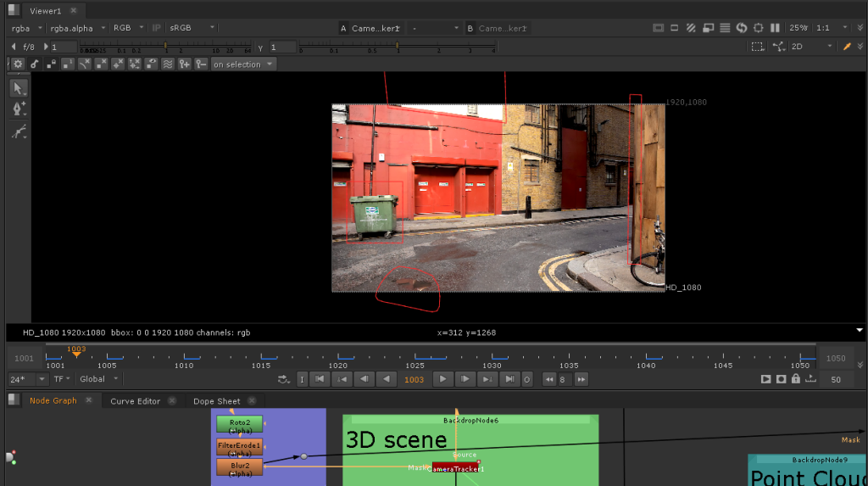The width and height of the screenshot is (868, 486).
Task: Click the remove keyframe icon
Action: click(x=200, y=64)
